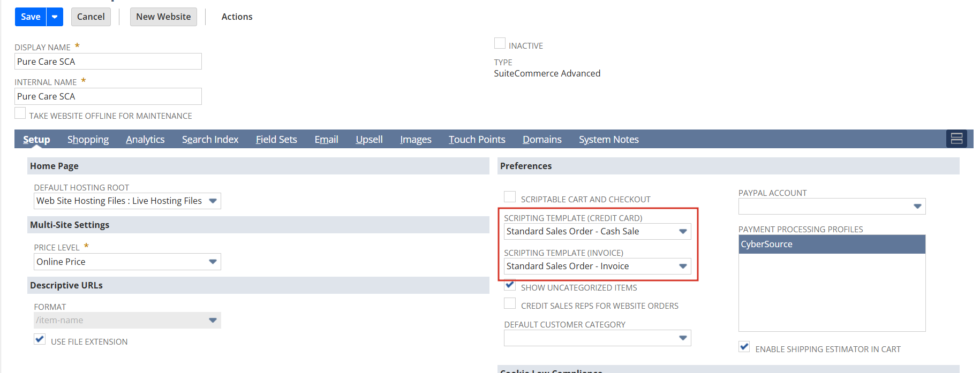The width and height of the screenshot is (980, 373).
Task: Click the subtab layout toggle icon
Action: pyautogui.click(x=956, y=139)
